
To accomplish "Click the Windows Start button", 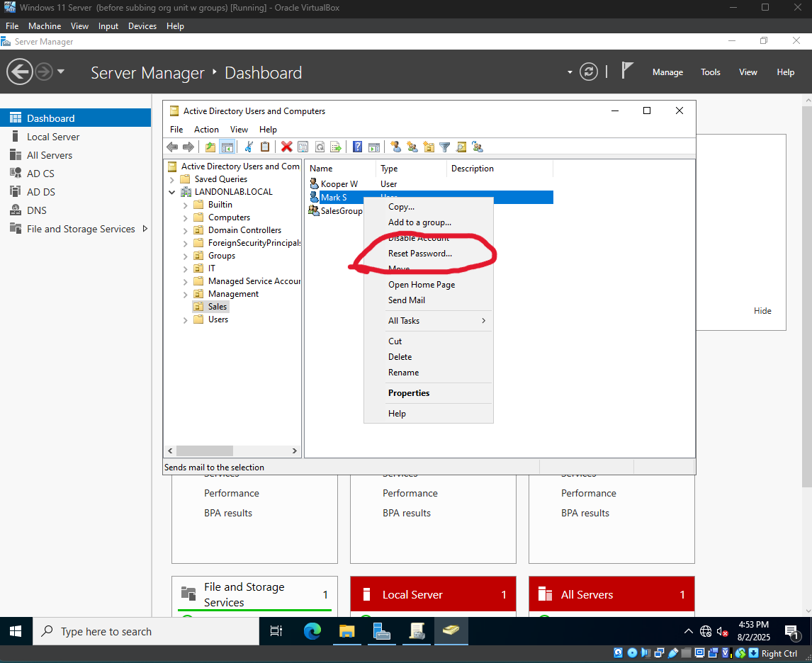I will [16, 631].
